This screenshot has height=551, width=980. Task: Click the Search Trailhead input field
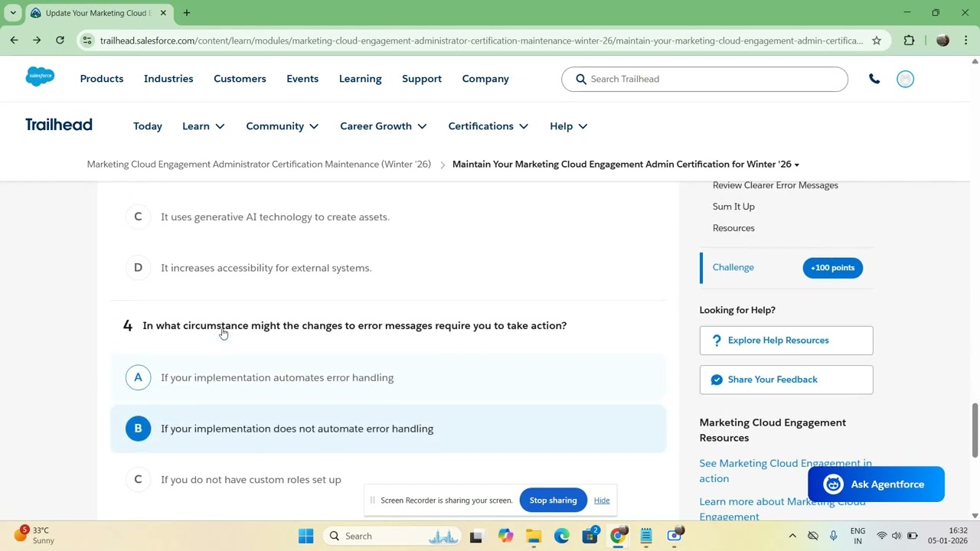click(x=704, y=79)
